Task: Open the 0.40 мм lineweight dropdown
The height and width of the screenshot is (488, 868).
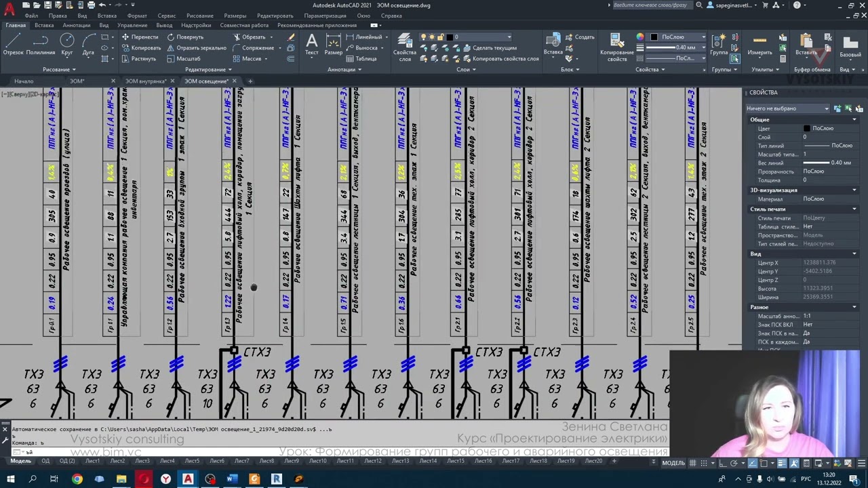Action: pyautogui.click(x=678, y=47)
